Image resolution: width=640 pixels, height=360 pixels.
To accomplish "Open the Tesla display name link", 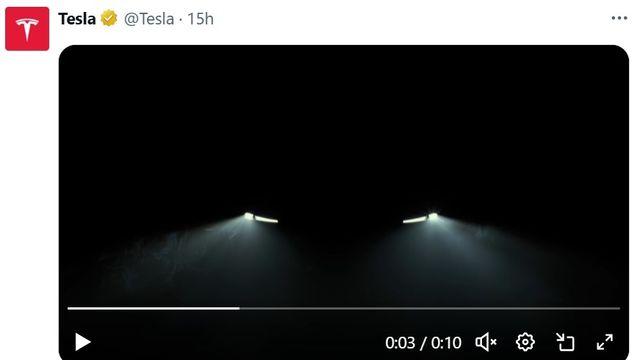I will pos(77,19).
